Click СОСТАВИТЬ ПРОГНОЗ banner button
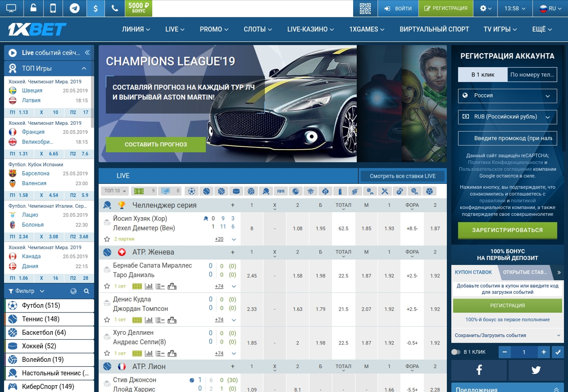This screenshot has width=568, height=392. [x=156, y=145]
